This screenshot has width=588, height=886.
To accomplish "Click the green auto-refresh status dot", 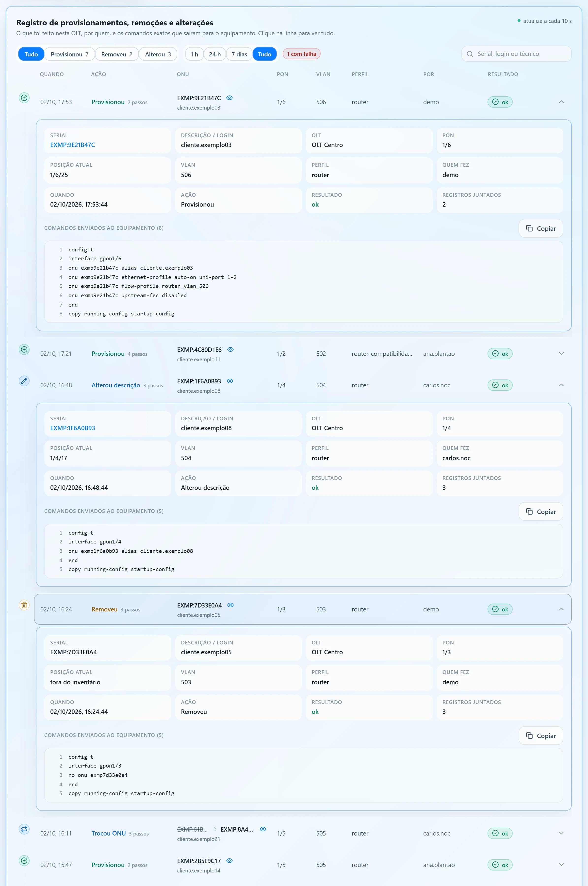I will tap(519, 21).
